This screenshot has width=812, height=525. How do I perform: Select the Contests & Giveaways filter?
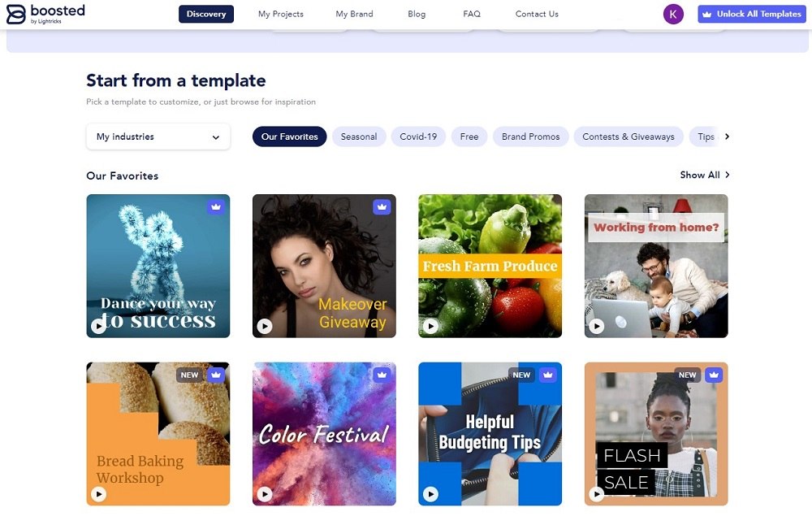click(628, 137)
